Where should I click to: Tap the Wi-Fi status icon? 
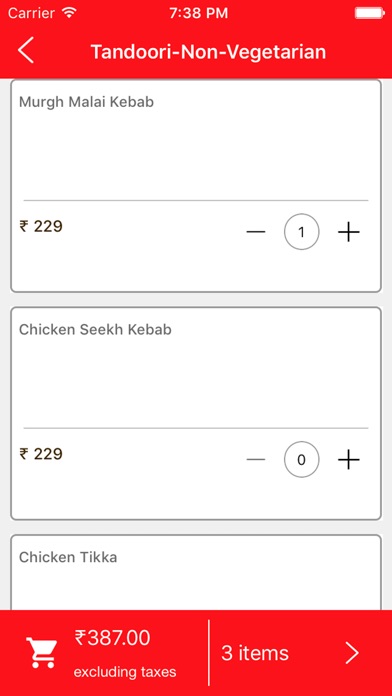70,12
